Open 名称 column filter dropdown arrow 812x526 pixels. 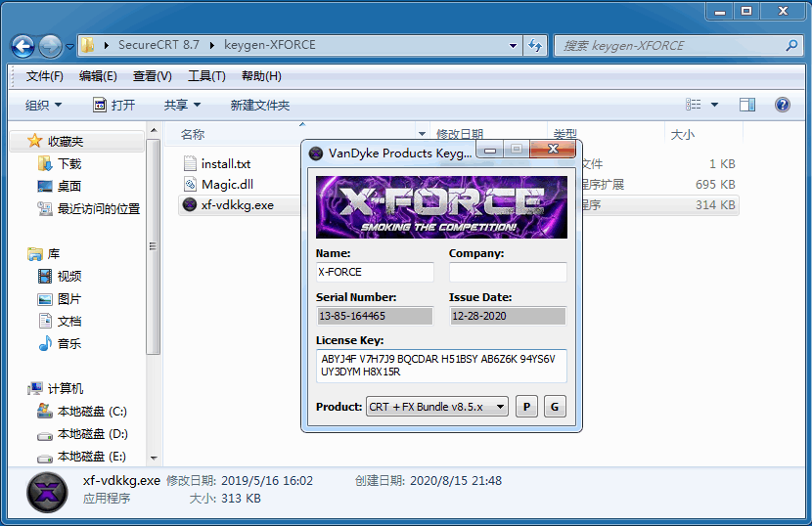[422, 134]
